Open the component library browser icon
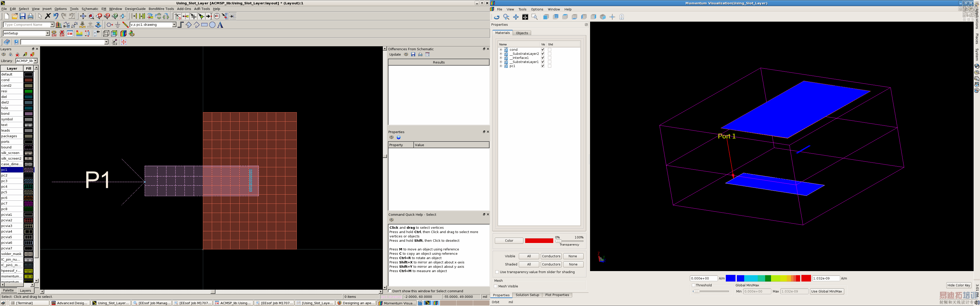The image size is (980, 306). [59, 25]
